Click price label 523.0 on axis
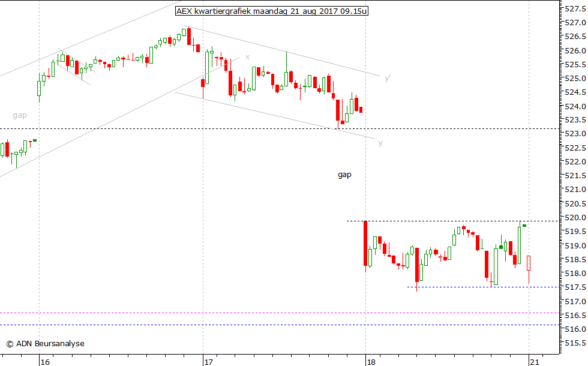588x366 pixels. [575, 134]
